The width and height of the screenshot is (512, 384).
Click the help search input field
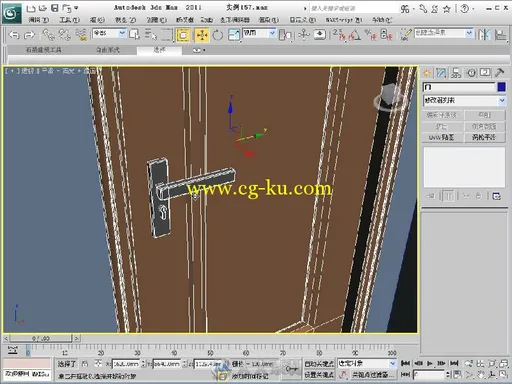pos(353,8)
